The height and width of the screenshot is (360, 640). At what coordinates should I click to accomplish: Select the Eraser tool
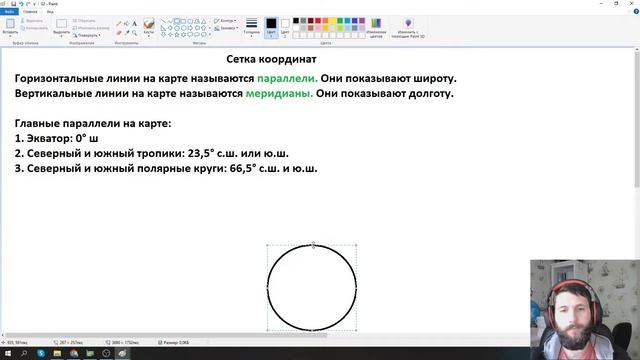click(119, 33)
